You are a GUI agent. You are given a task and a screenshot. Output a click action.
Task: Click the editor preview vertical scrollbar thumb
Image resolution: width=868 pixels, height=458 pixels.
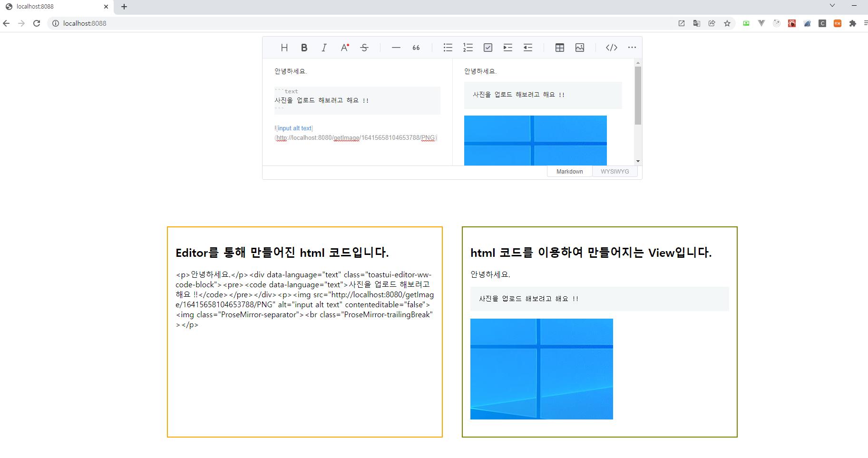click(x=638, y=95)
